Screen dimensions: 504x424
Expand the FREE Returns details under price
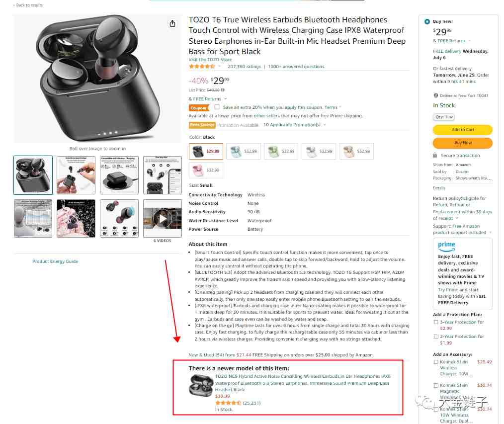208,99
